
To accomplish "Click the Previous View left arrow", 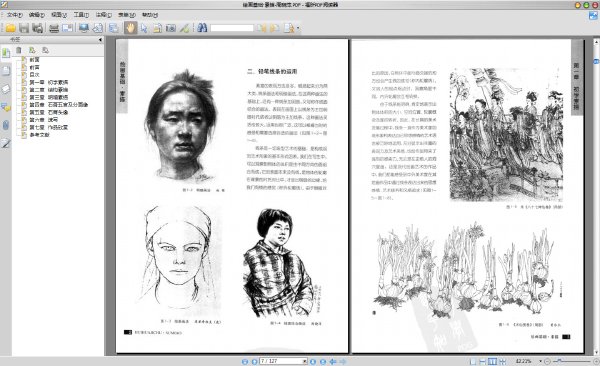I will 333,361.
